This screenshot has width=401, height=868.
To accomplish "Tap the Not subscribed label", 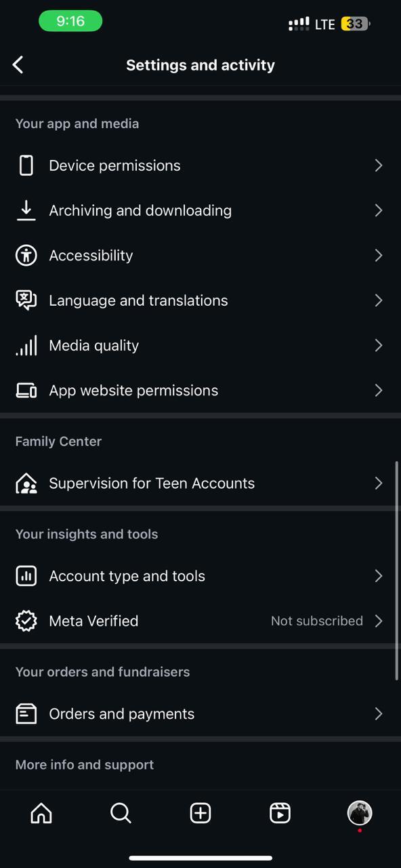I will click(x=316, y=620).
